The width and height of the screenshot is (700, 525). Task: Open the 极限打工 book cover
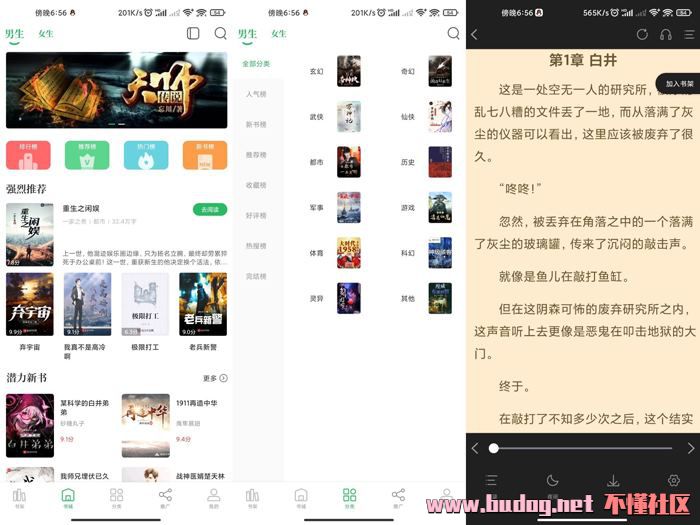coord(145,304)
